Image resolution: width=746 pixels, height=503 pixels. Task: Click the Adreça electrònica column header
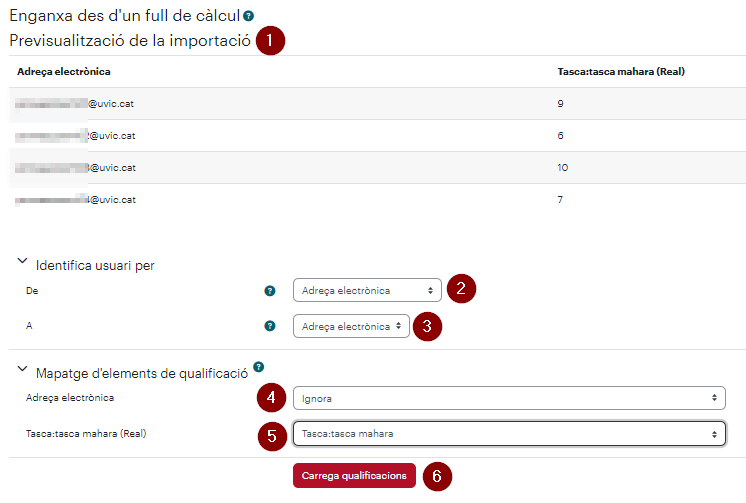coord(64,71)
